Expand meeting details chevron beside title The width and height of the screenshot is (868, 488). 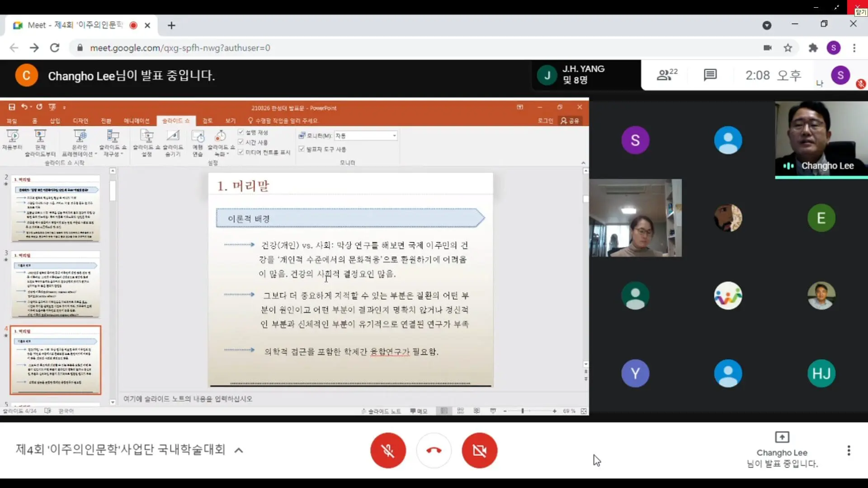[239, 450]
